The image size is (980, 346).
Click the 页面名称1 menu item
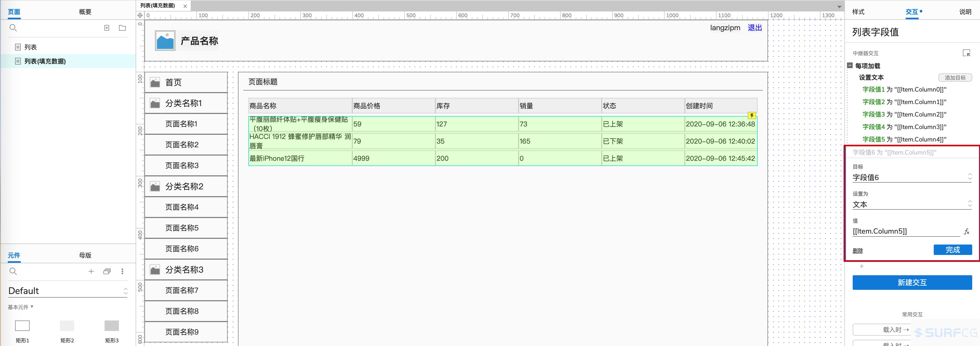[x=186, y=124]
